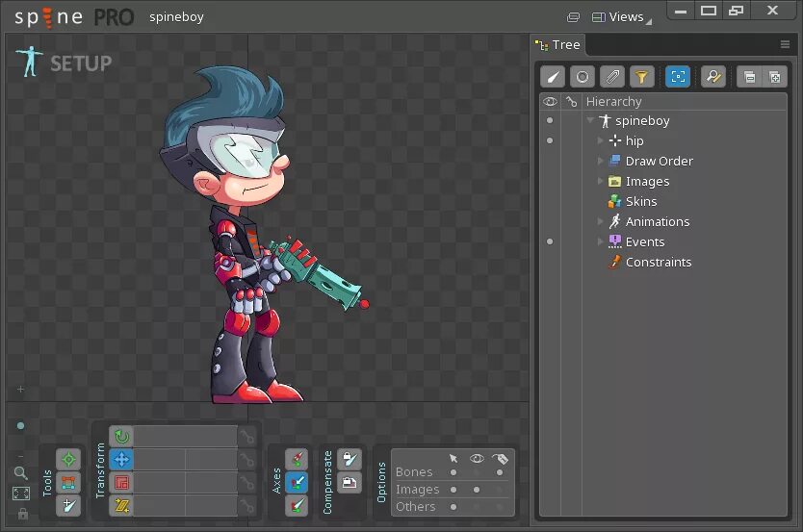This screenshot has height=532, width=803.
Task: Click the shear row key button
Action: point(246,505)
